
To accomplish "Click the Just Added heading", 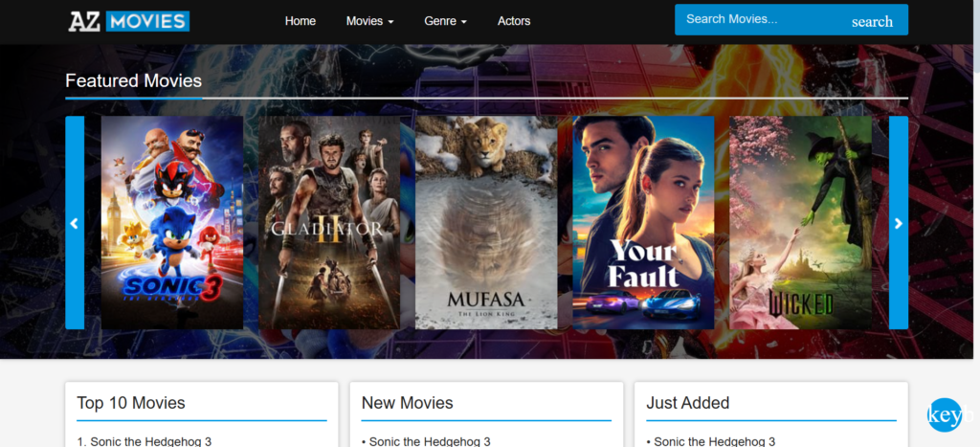I will point(688,403).
